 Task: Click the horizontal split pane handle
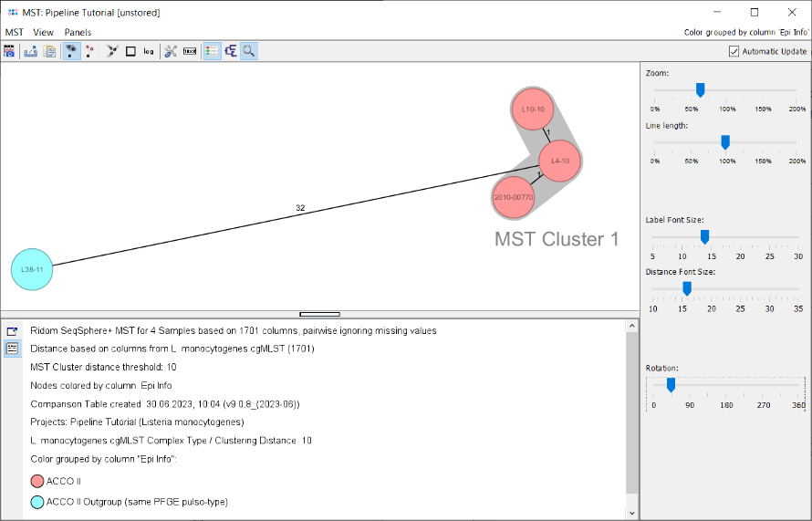320,315
